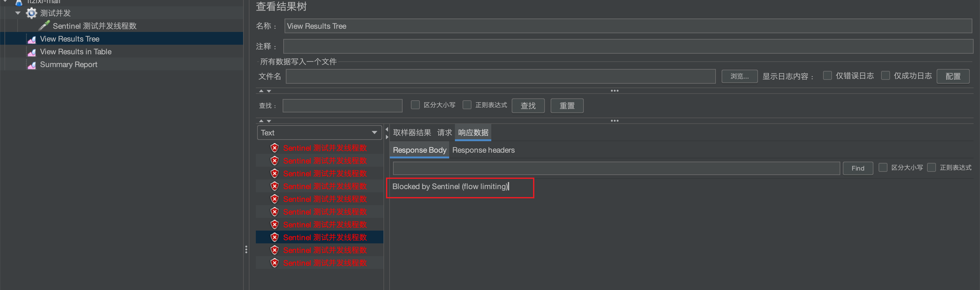Select the 测试并发 thread group label

tap(56, 13)
